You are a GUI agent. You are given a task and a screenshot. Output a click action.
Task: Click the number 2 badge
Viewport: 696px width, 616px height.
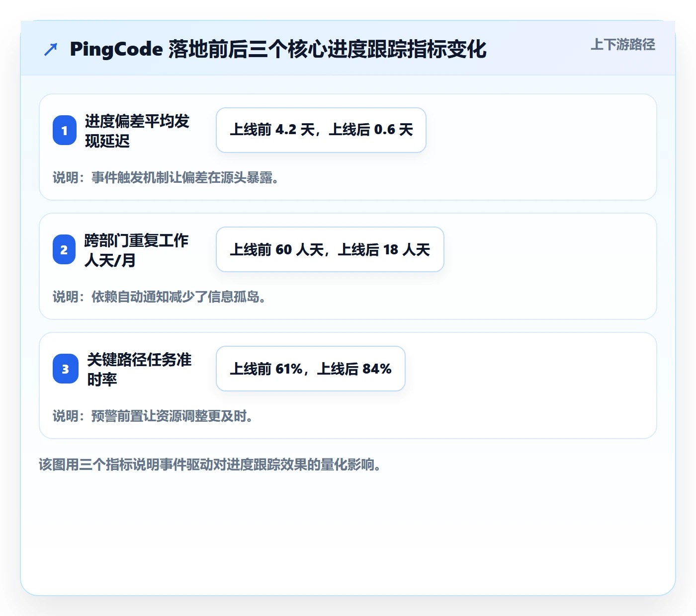64,249
